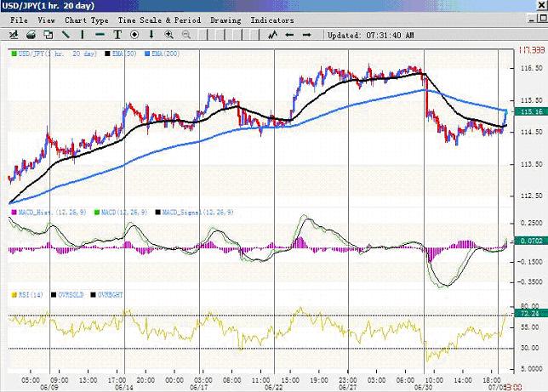Click the zoom in magnifier icon

pos(169,35)
